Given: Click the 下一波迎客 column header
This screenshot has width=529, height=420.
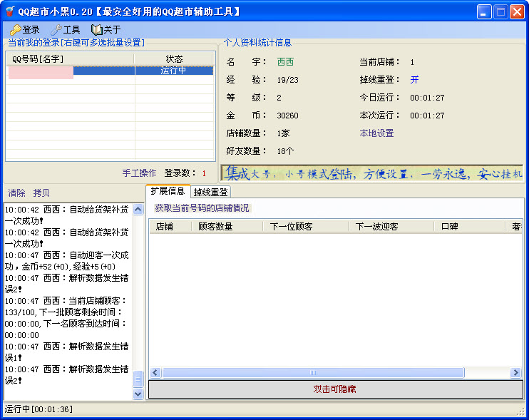Looking at the screenshot, I should click(391, 226).
